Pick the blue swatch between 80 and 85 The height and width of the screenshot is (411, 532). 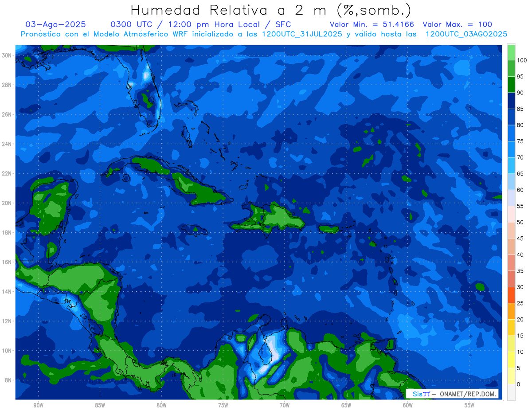point(511,117)
